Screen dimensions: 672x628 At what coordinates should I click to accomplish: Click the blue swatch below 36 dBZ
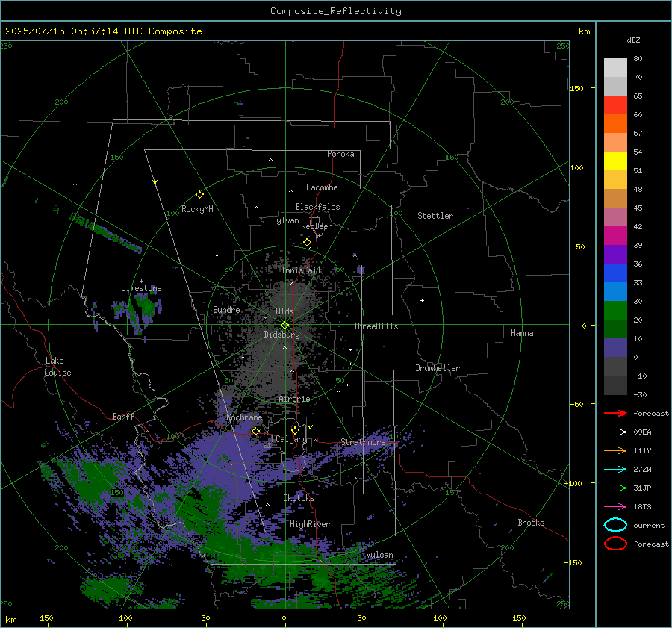point(615,273)
